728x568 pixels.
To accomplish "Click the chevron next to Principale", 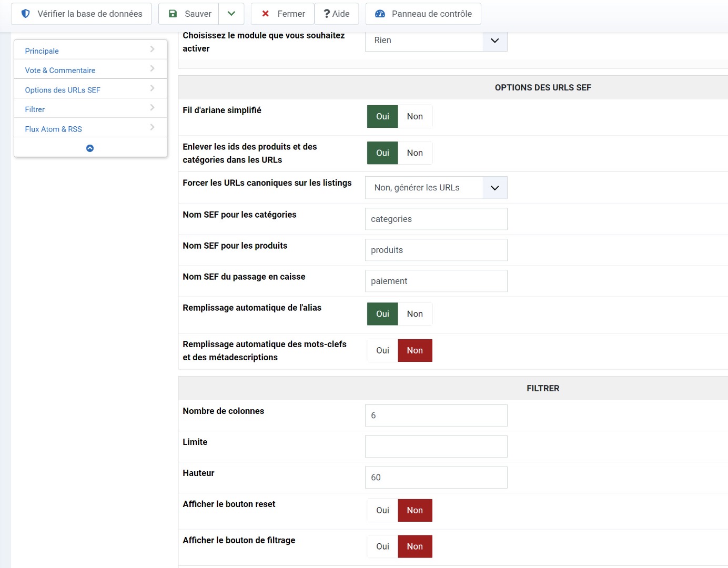I will coord(152,49).
